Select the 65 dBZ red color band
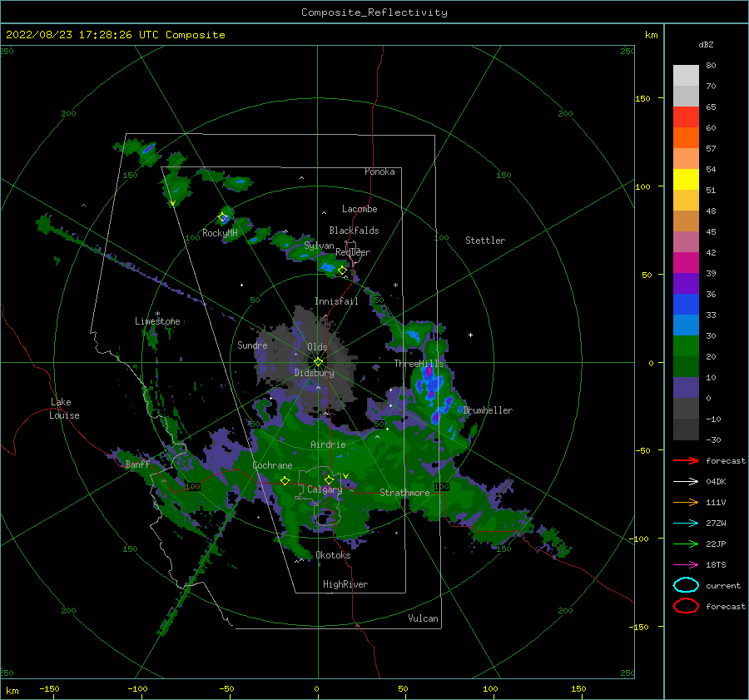Image resolution: width=749 pixels, height=700 pixels. [686, 117]
